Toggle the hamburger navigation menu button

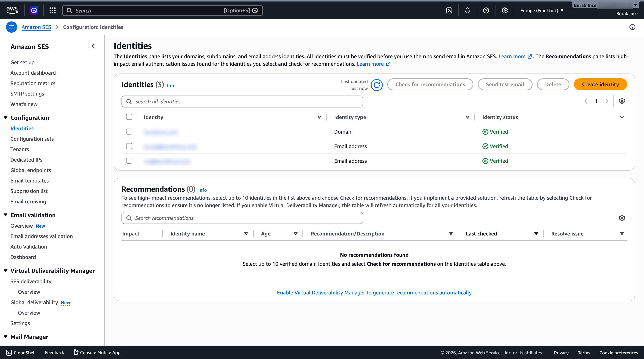(12, 27)
